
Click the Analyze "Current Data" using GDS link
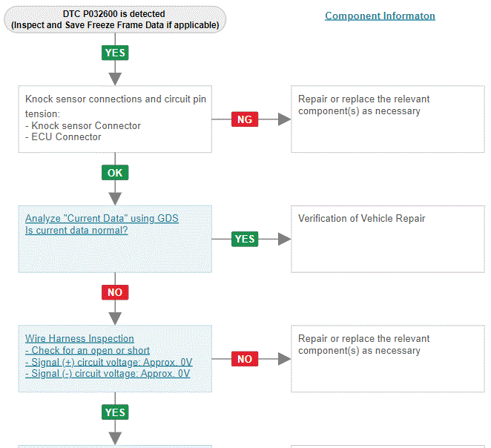click(102, 218)
